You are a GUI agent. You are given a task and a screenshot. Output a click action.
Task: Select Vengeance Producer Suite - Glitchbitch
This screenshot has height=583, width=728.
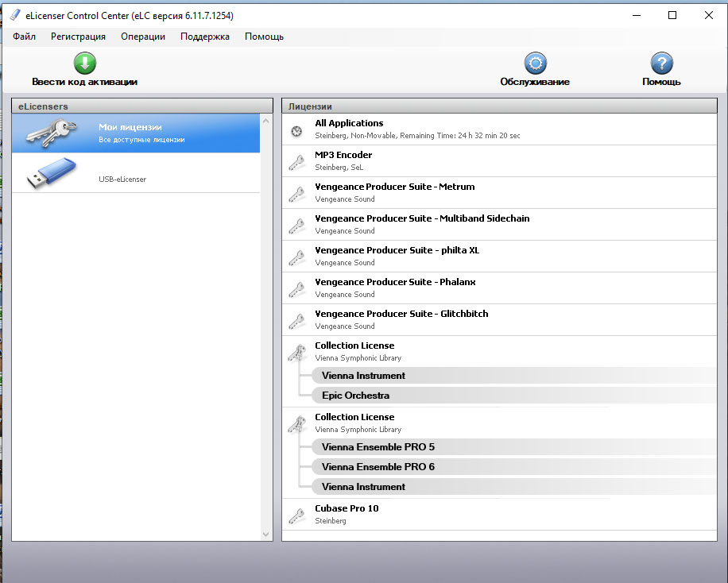[499, 320]
